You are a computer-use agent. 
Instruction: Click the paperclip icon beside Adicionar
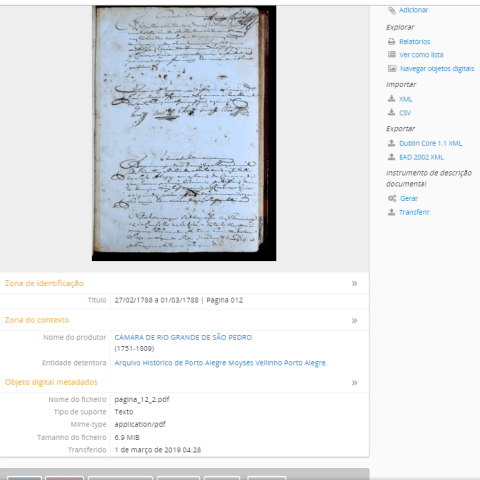[392, 10]
